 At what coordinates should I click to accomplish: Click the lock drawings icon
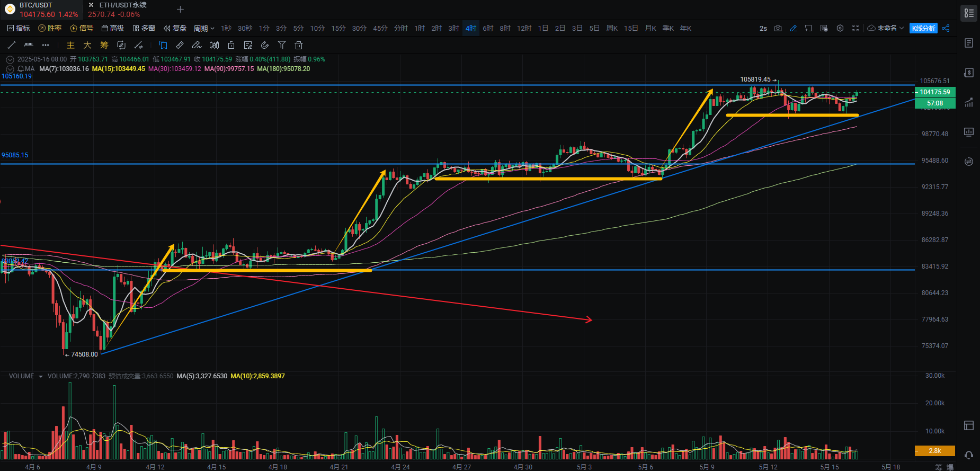231,45
